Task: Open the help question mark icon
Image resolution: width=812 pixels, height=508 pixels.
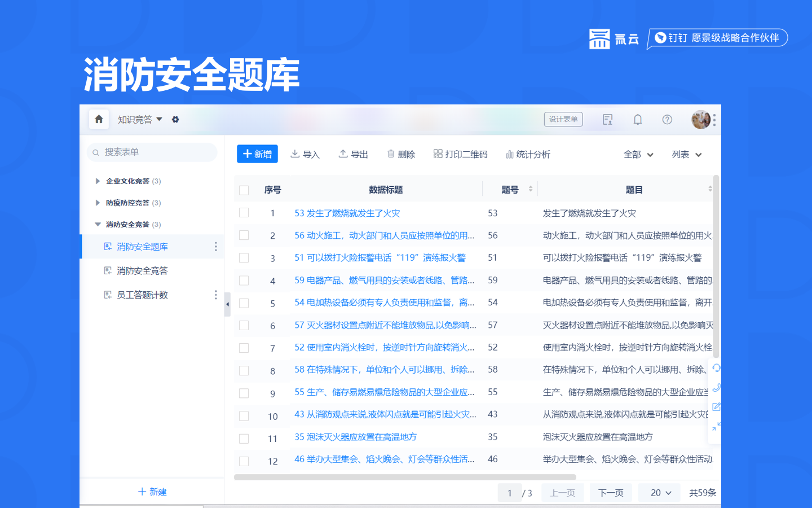Action: click(667, 120)
